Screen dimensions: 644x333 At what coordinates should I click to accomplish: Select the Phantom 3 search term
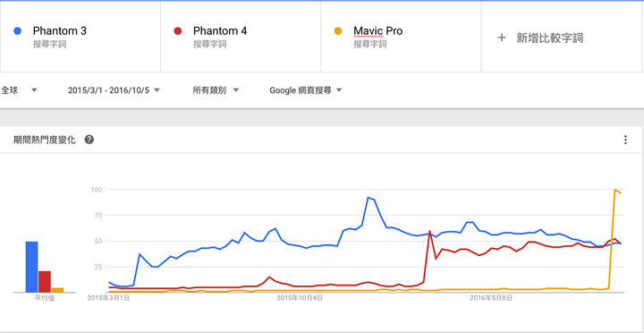click(60, 30)
